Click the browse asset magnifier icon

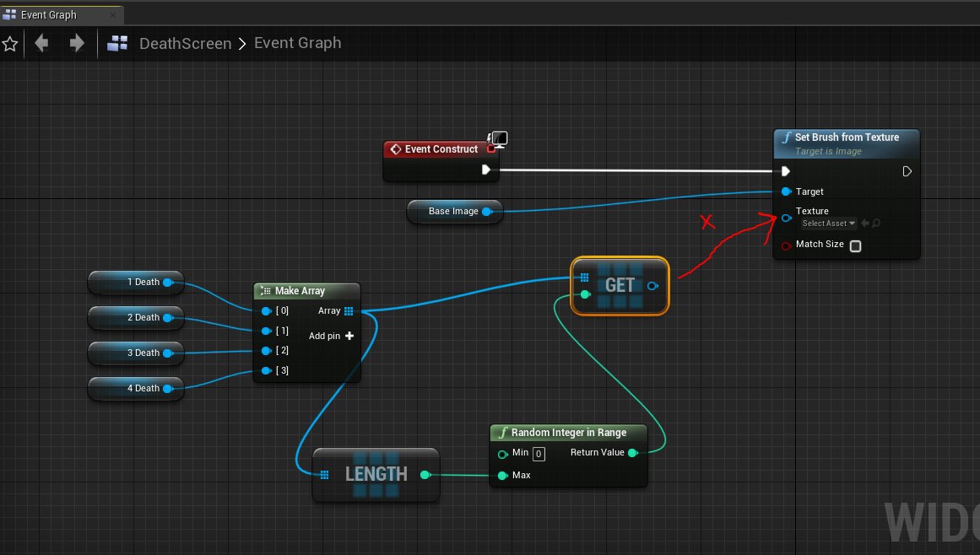coord(876,224)
